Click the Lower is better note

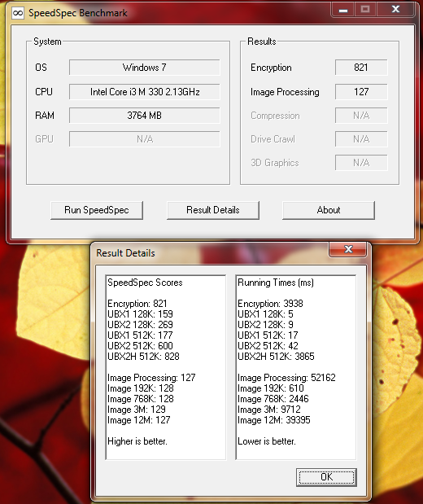pos(267,441)
